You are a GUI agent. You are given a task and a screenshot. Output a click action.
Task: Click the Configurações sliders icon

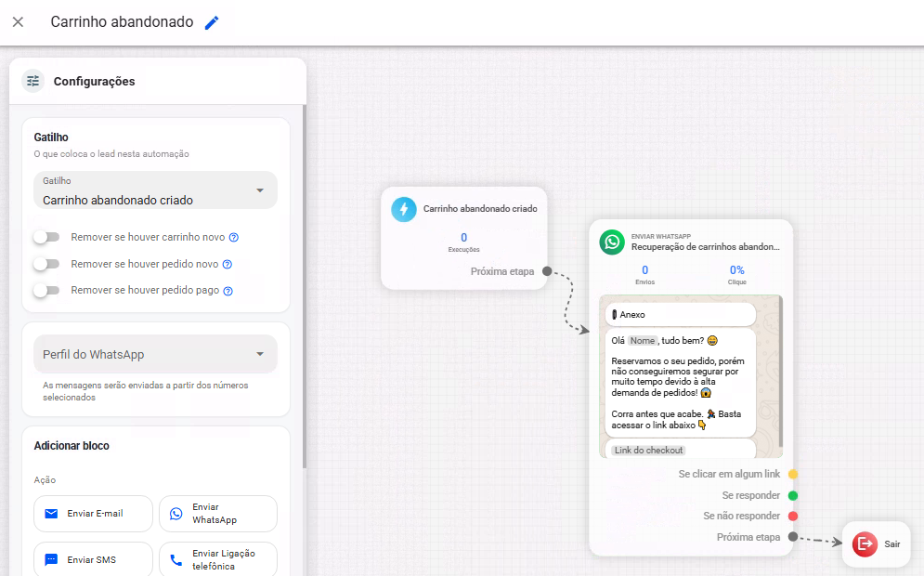(33, 82)
